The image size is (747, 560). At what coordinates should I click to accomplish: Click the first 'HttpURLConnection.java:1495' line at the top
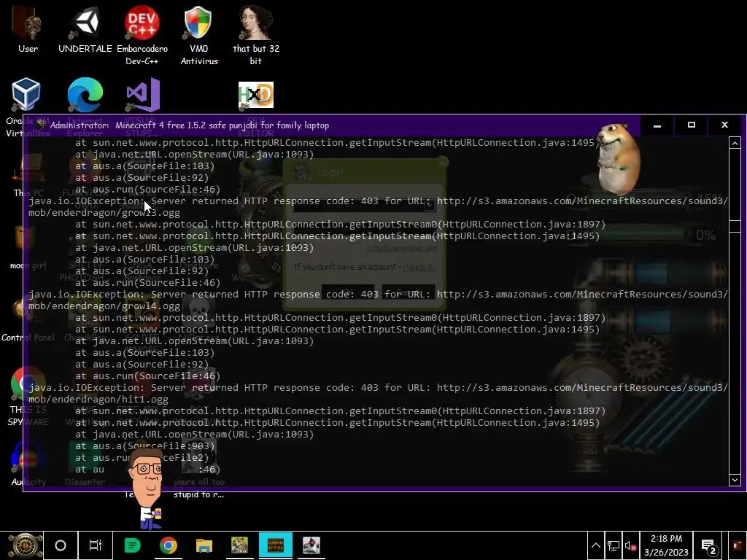pyautogui.click(x=337, y=142)
